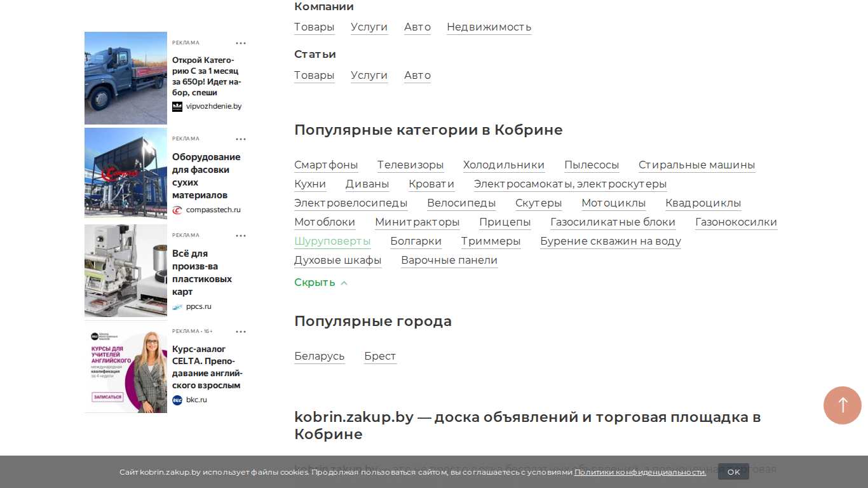Screen dimensions: 868x488
Task: Open the packing equipment ad image
Action: click(x=126, y=173)
